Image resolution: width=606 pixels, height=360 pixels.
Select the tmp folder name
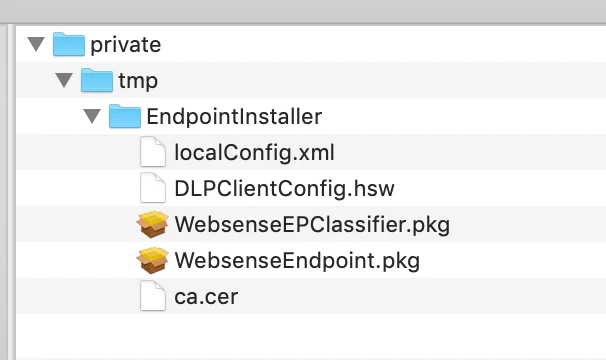tap(138, 81)
